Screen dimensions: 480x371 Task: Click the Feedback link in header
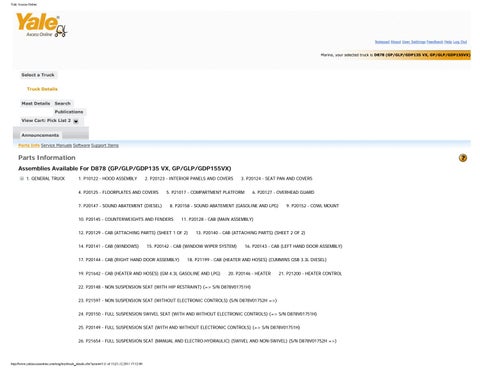pos(435,42)
